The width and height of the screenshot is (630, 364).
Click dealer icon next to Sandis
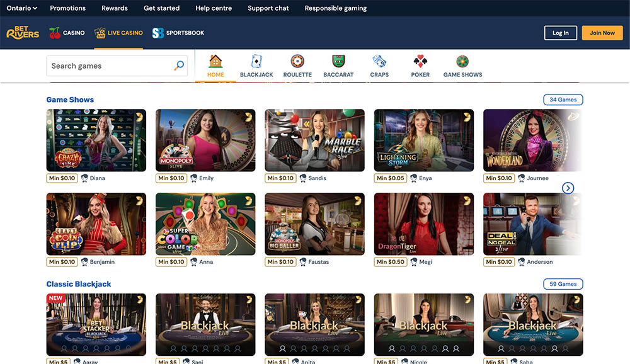click(x=303, y=178)
